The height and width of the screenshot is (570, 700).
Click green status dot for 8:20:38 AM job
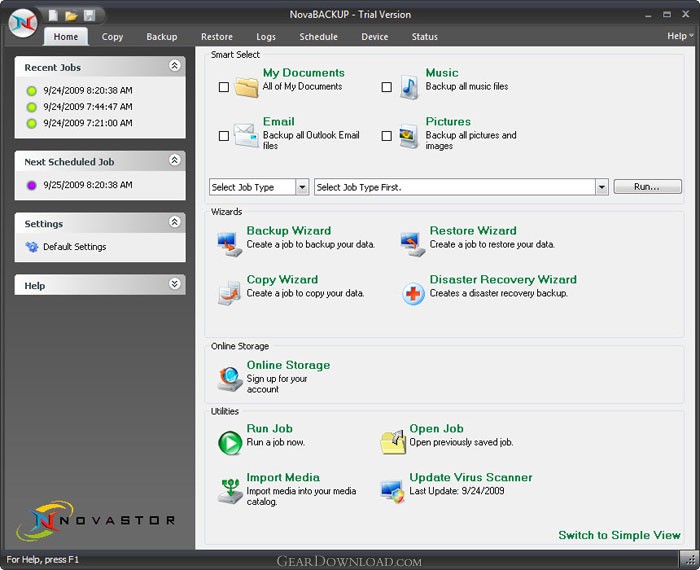[31, 91]
